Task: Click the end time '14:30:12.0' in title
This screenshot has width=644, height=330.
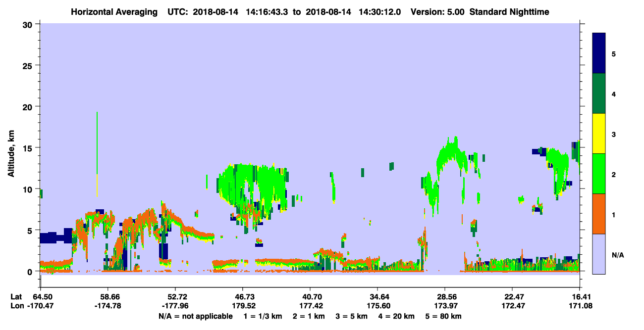Action: (380, 12)
